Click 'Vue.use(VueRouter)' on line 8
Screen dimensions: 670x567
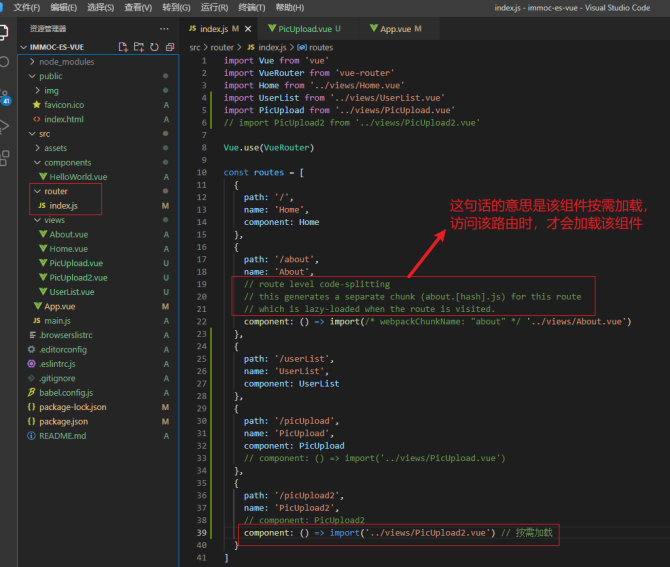[269, 147]
